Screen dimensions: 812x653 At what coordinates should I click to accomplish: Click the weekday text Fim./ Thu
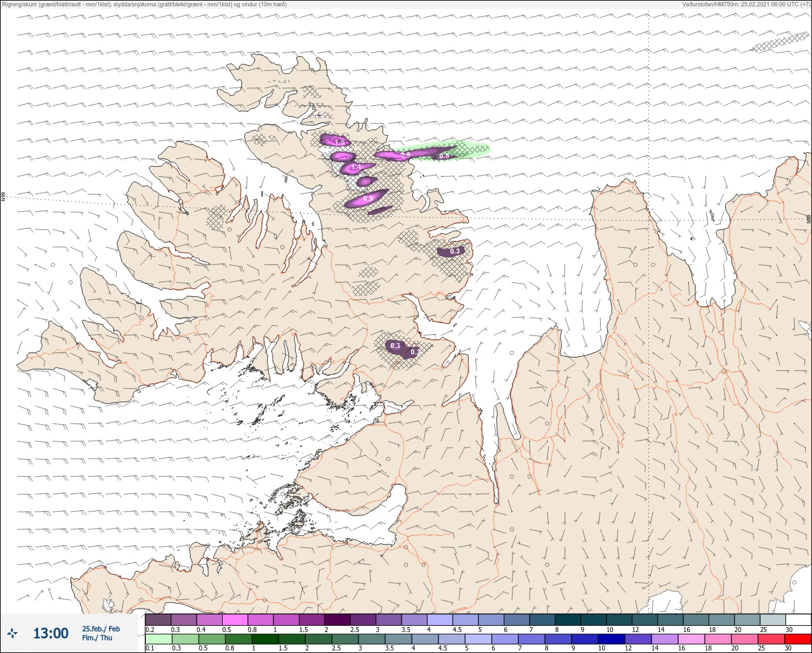pyautogui.click(x=97, y=638)
